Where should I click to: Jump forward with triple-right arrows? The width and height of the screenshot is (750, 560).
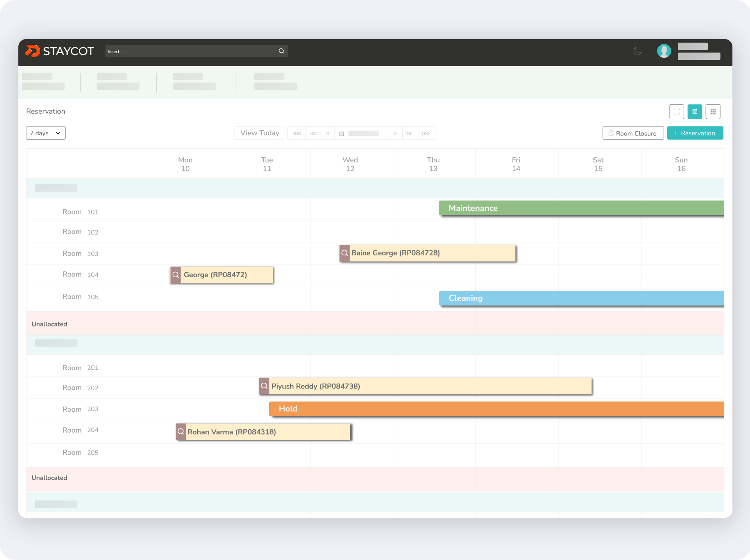tap(426, 134)
